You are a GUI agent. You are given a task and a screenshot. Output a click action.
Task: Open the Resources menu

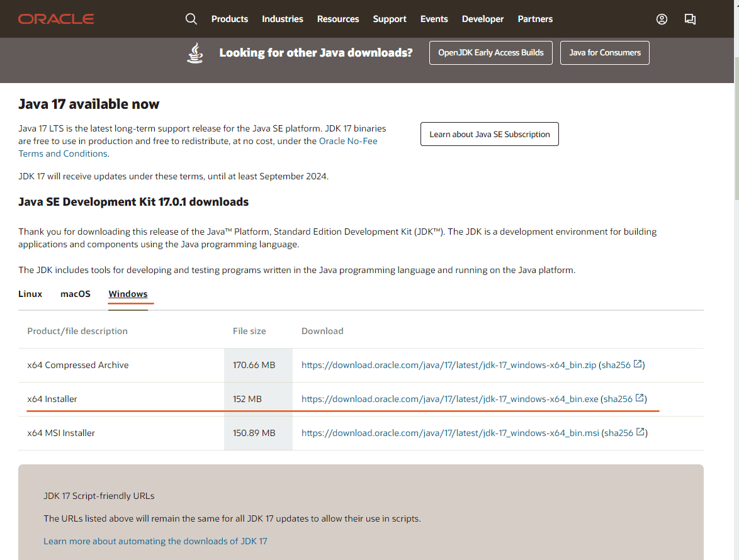[x=338, y=19]
